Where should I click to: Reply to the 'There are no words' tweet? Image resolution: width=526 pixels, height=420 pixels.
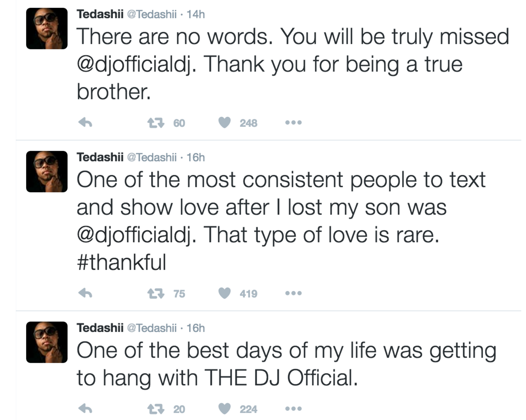(x=85, y=123)
